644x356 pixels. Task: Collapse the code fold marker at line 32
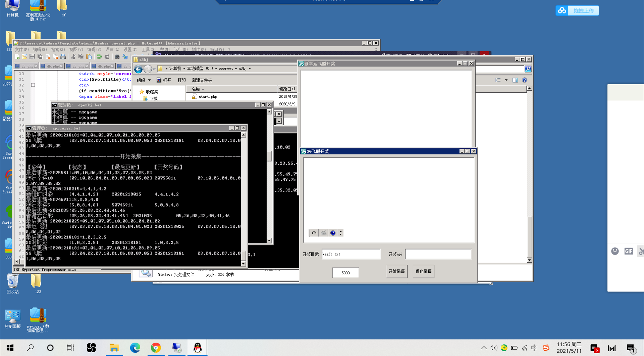click(33, 85)
